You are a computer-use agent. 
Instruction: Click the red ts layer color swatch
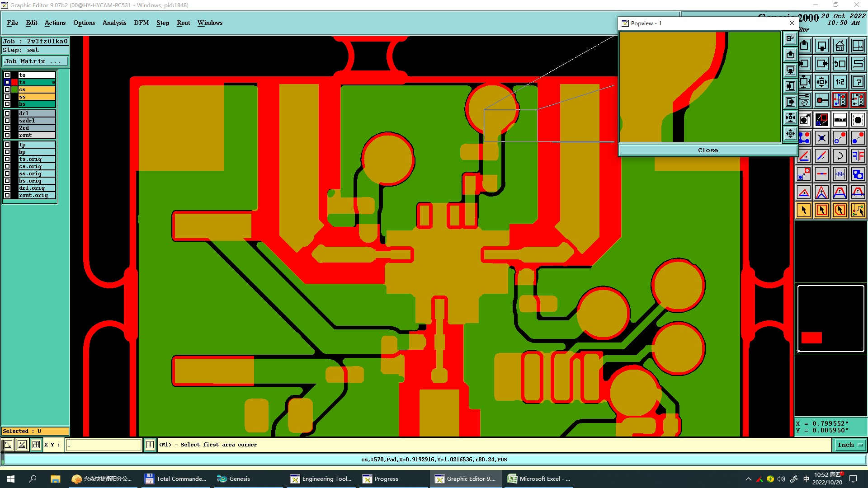point(14,82)
